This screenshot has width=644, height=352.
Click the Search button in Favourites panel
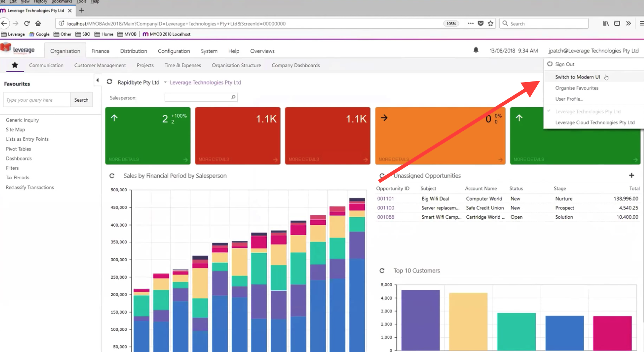[81, 100]
